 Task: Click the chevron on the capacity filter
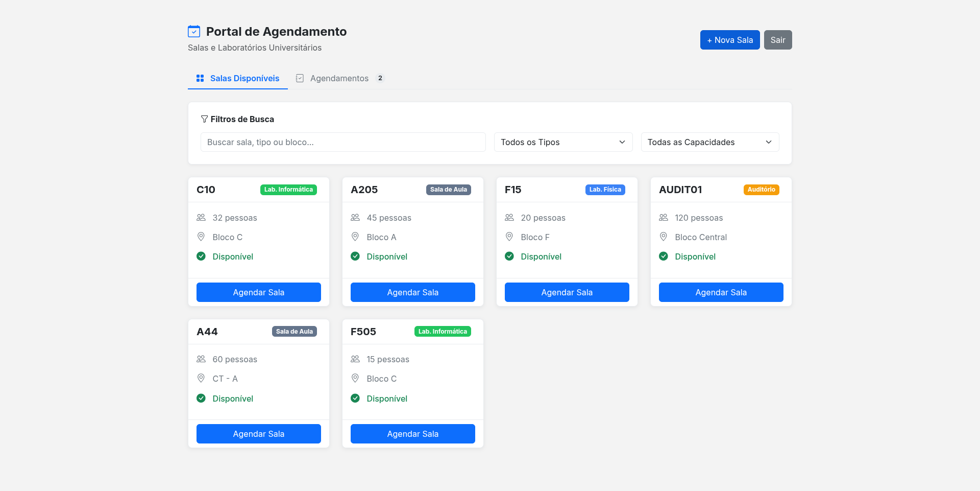click(769, 142)
